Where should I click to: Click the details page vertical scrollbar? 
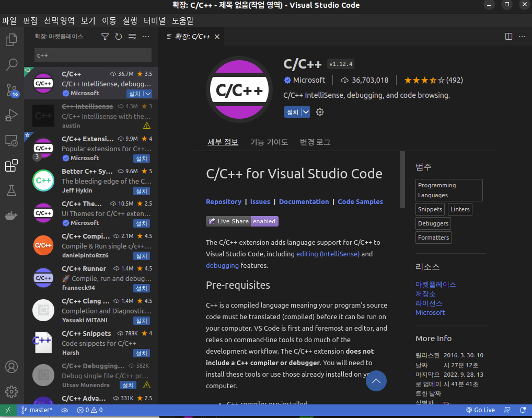coord(402,179)
